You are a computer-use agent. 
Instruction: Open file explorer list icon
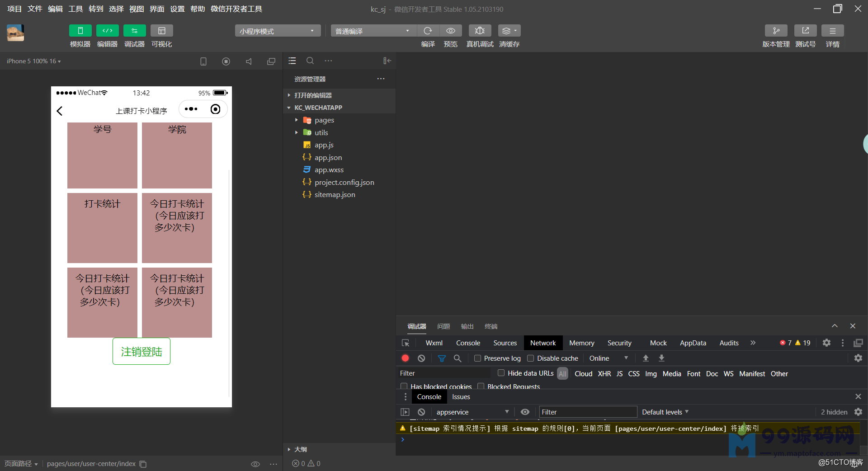(292, 61)
